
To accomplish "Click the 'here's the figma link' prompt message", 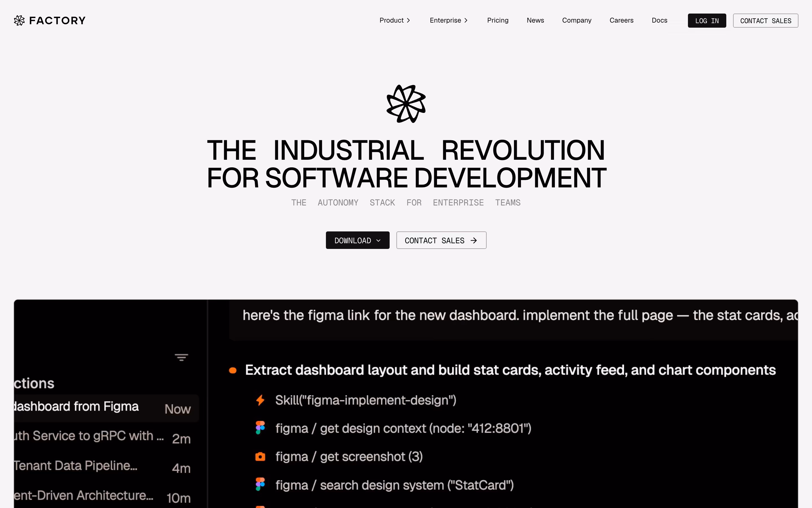I will click(513, 320).
